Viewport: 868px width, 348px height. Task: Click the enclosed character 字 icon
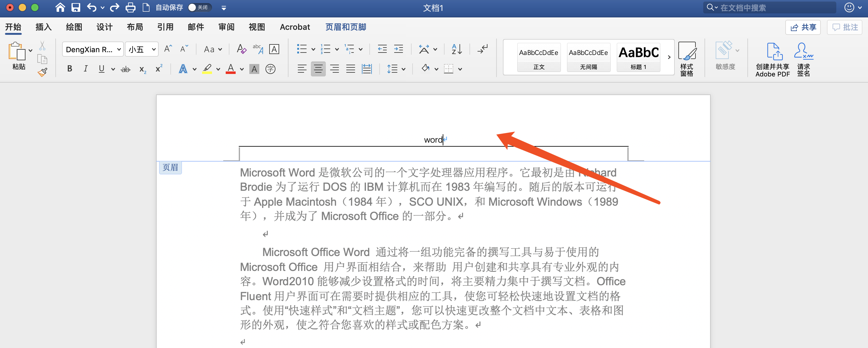[x=270, y=69]
